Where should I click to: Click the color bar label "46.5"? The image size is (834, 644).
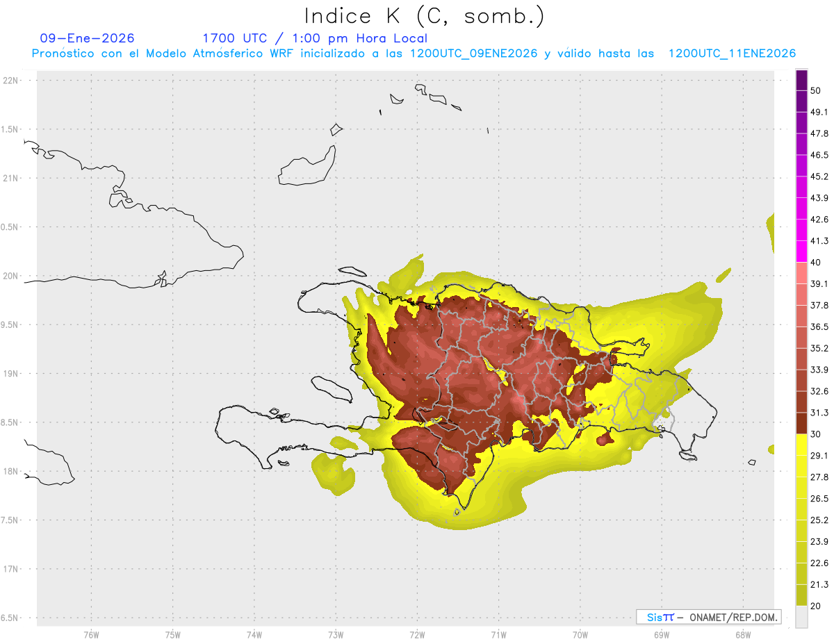click(819, 155)
